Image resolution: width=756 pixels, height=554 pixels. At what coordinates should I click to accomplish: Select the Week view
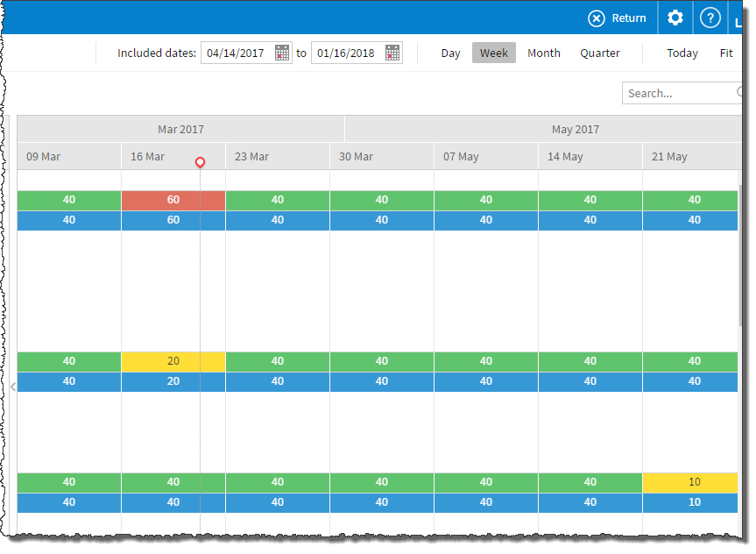494,53
